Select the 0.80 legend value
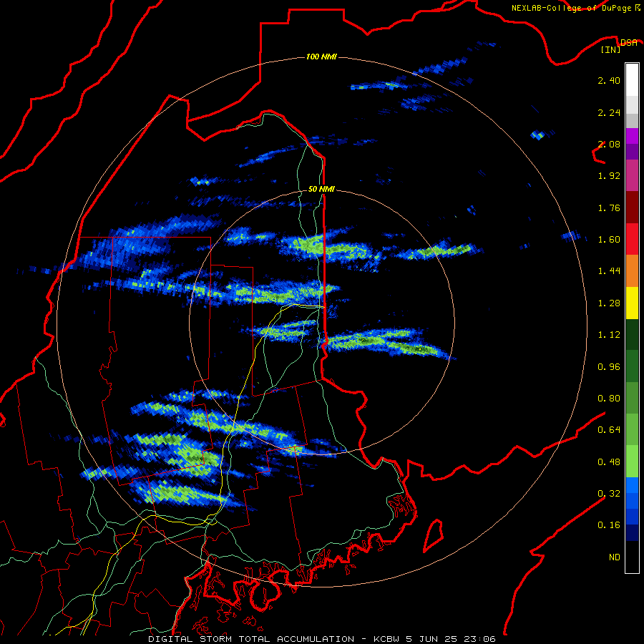 tap(609, 399)
